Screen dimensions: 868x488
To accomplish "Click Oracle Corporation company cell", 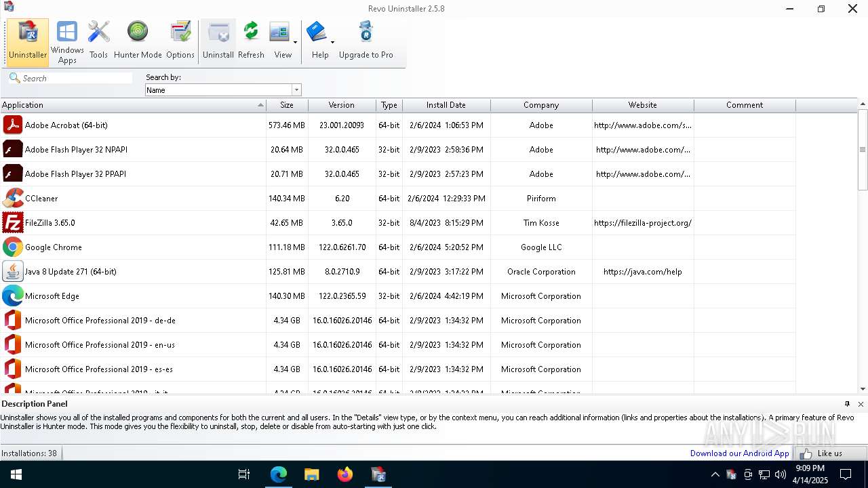I will pyautogui.click(x=541, y=272).
